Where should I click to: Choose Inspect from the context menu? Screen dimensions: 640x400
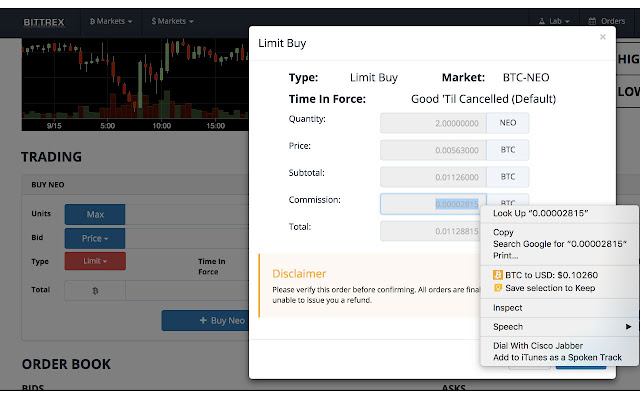pos(559,308)
